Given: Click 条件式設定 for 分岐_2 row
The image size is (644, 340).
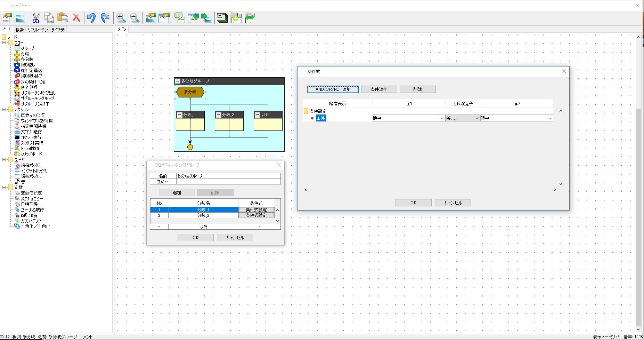Looking at the screenshot, I should [x=256, y=215].
